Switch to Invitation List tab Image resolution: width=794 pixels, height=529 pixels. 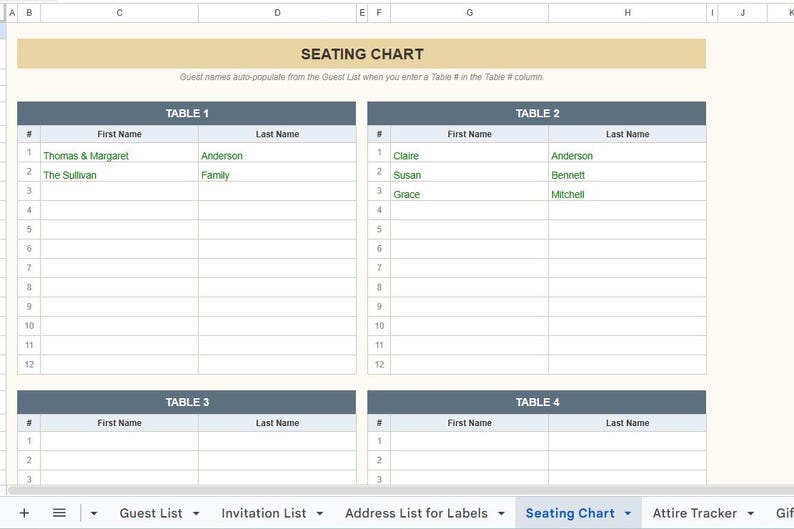tap(264, 513)
